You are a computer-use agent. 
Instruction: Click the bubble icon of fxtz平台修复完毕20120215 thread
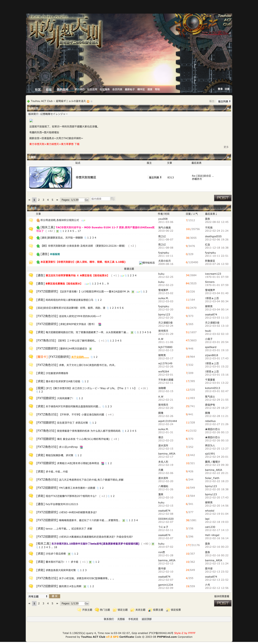31,504
